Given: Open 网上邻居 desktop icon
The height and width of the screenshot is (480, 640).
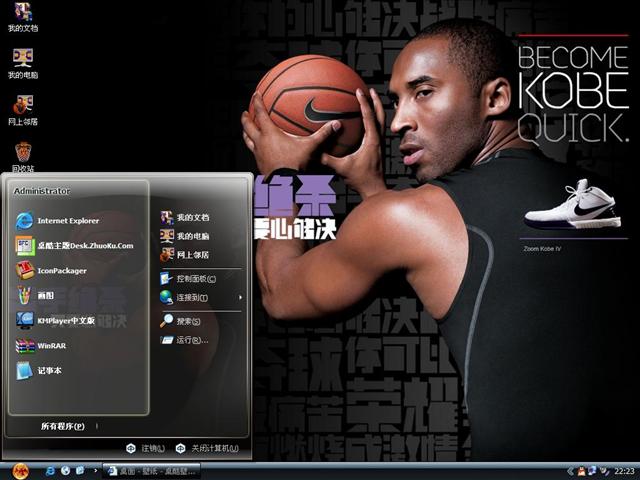Looking at the screenshot, I should pos(23,110).
